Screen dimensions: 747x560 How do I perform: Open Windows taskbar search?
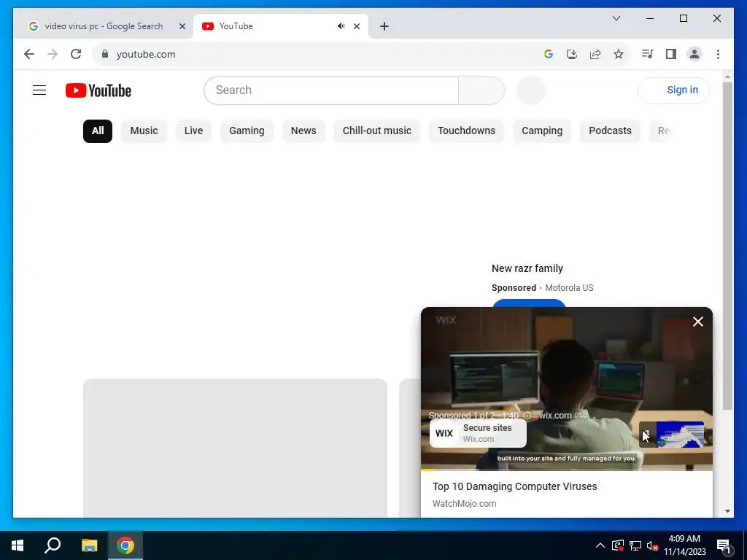click(x=53, y=545)
